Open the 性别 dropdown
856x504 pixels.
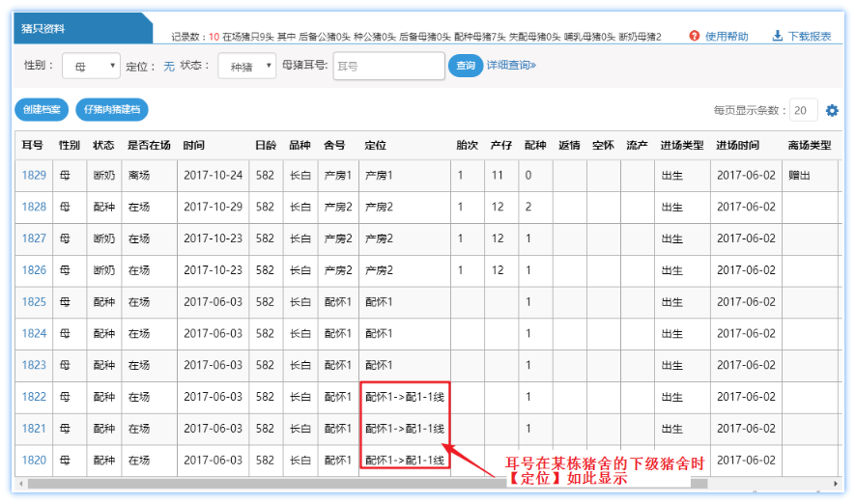point(91,66)
